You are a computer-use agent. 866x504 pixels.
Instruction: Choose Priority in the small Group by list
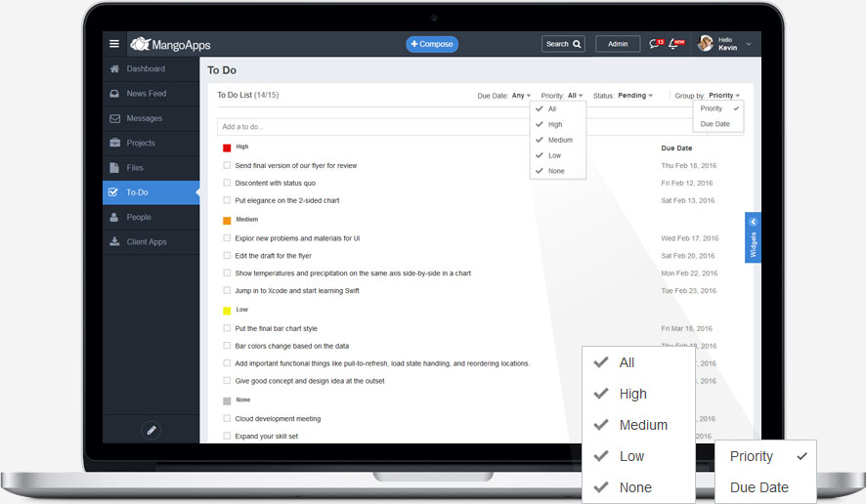[x=718, y=108]
